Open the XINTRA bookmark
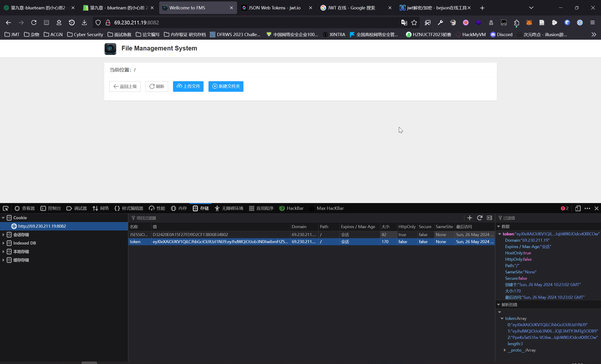Viewport: 601px width, 364px height. tap(334, 35)
